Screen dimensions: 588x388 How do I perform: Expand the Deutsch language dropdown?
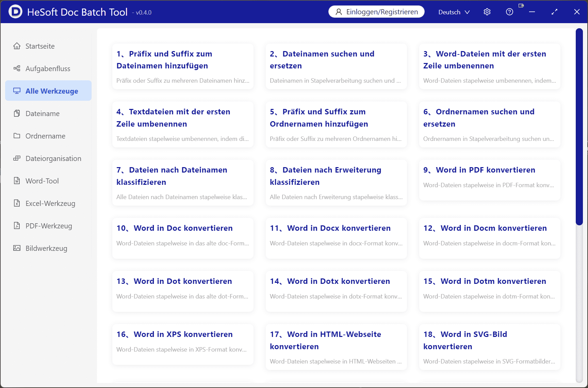[454, 12]
